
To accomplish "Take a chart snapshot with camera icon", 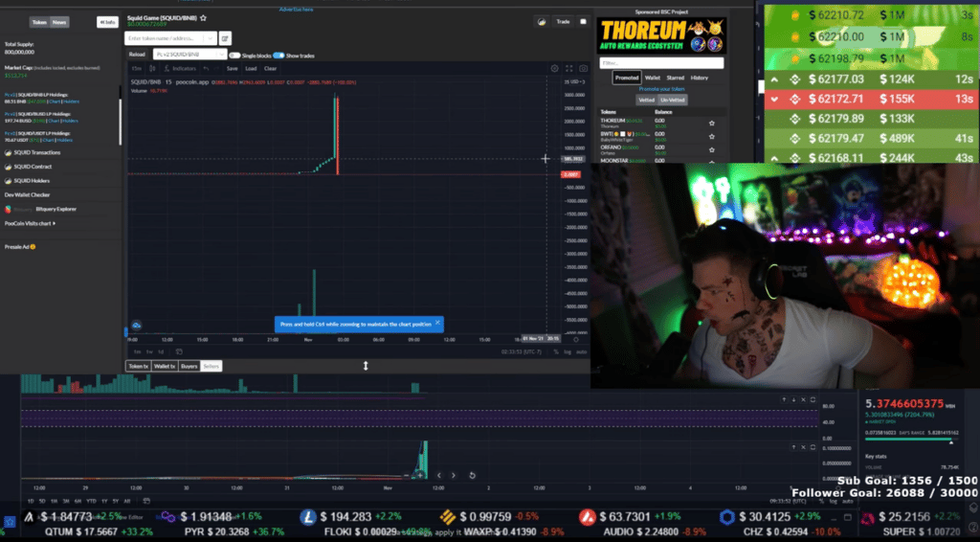I will coord(583,69).
